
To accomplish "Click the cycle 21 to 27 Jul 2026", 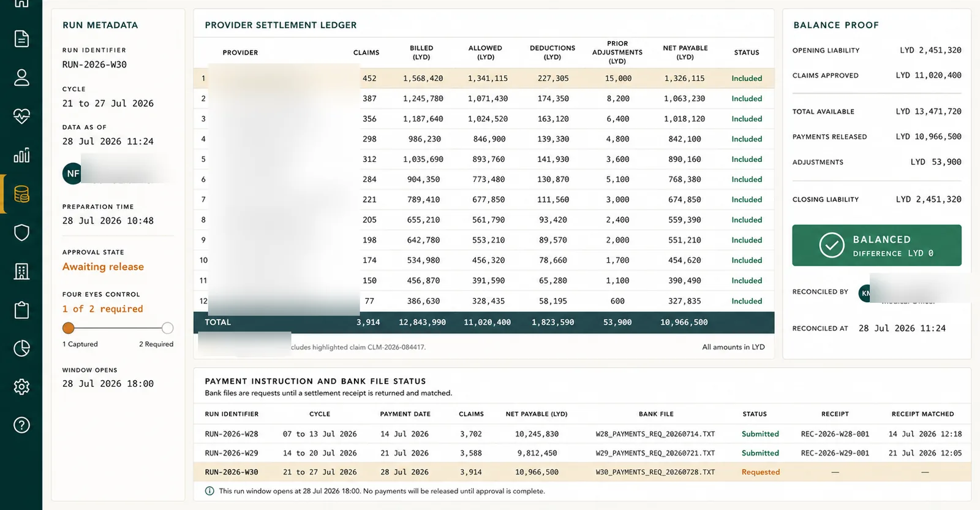I will coord(108,104).
